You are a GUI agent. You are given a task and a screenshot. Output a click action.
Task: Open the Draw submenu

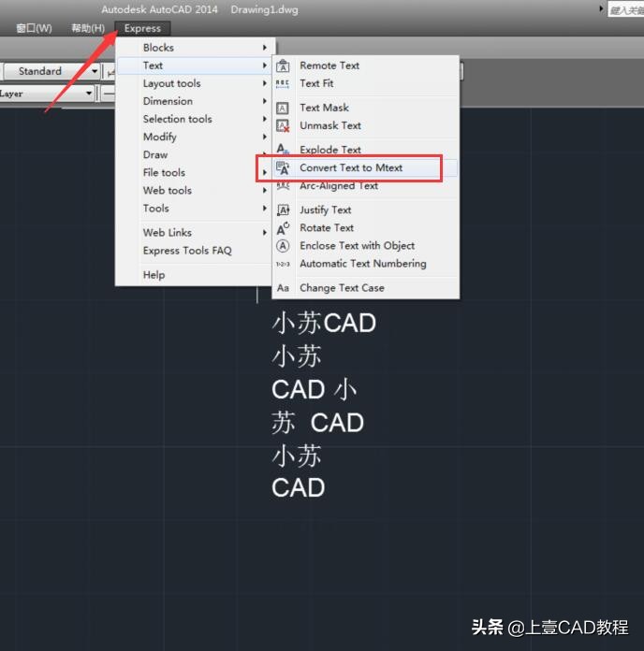coord(195,155)
